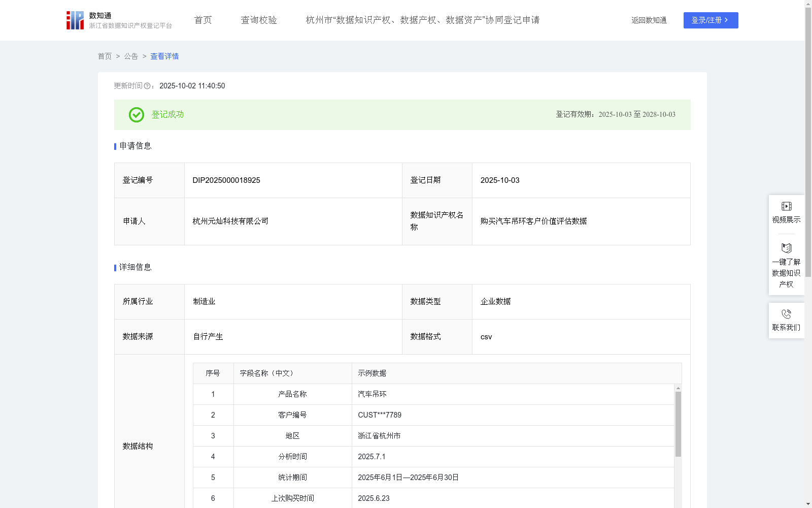Click sample data 2025.6.23
The image size is (812, 508).
coord(374,498)
